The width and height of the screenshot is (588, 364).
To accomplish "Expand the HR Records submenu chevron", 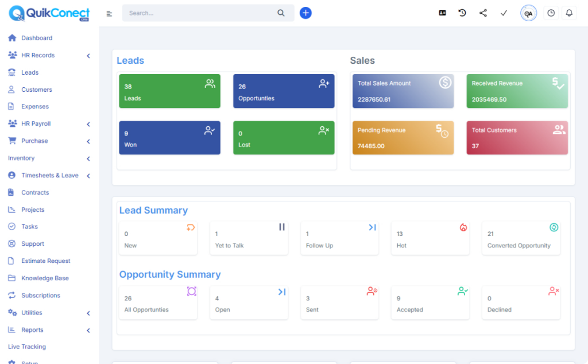I will point(88,56).
